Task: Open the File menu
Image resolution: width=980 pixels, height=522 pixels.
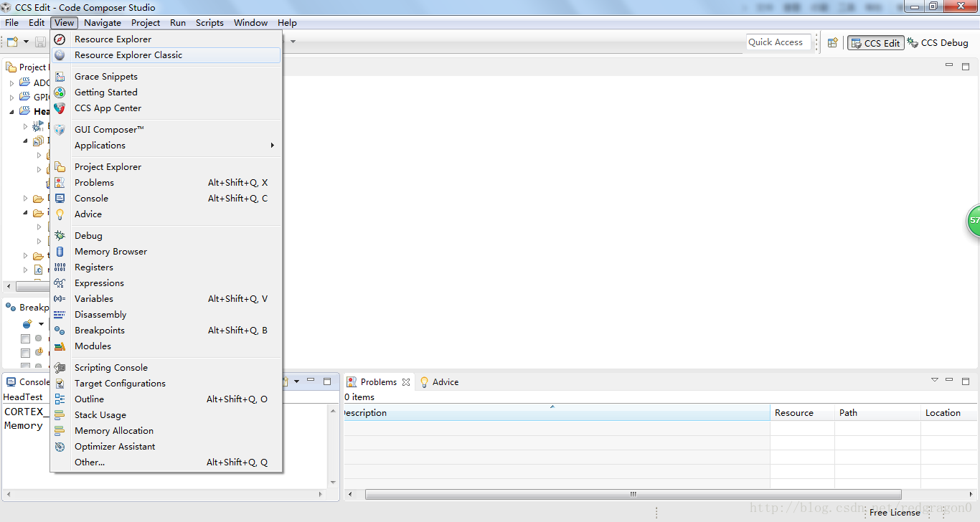Action: [11, 23]
